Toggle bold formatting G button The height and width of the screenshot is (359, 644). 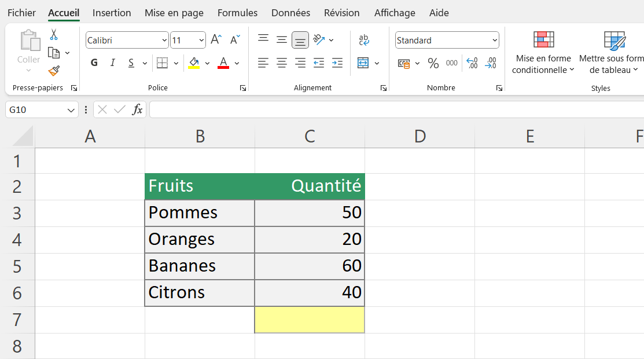click(94, 63)
